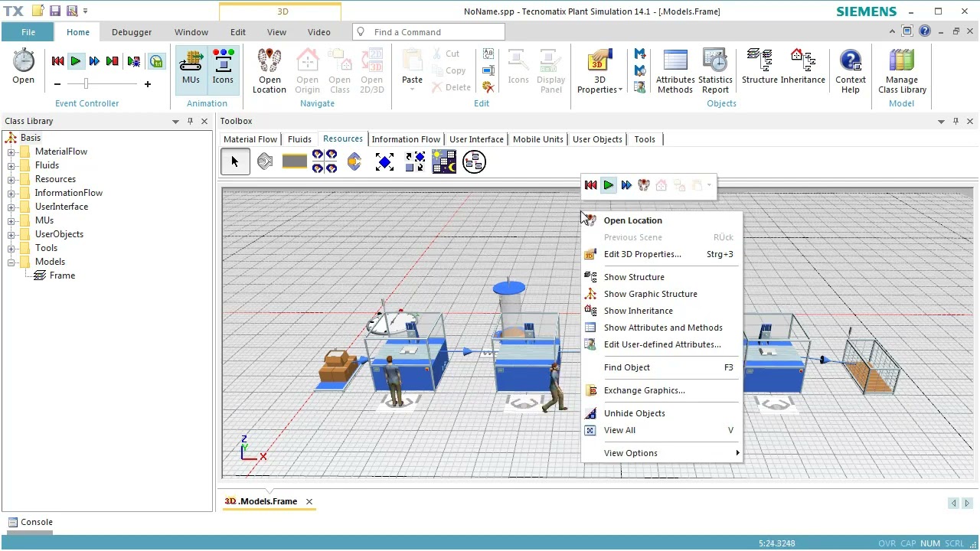Screen dimensions: 980x551
Task: Click the debugger bug icon in Event Controller
Action: (x=134, y=61)
